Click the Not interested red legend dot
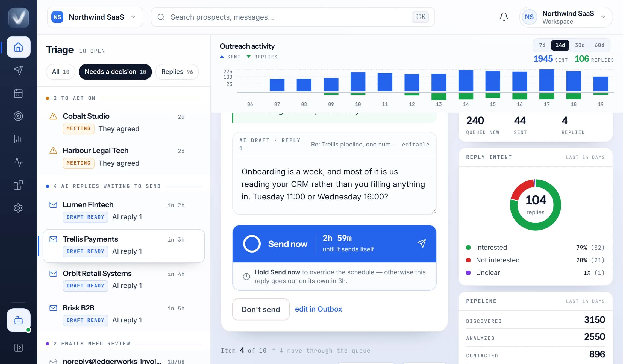The image size is (623, 364). 468,260
